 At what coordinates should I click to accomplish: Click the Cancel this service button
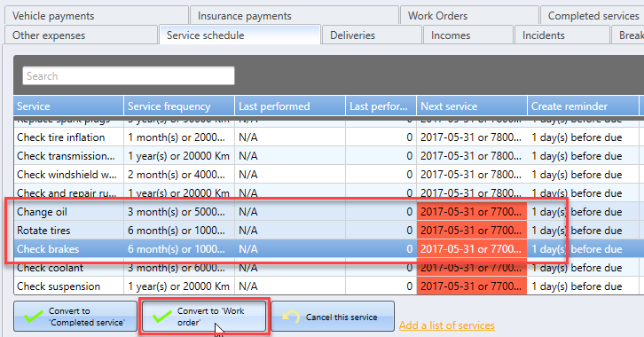tap(333, 317)
